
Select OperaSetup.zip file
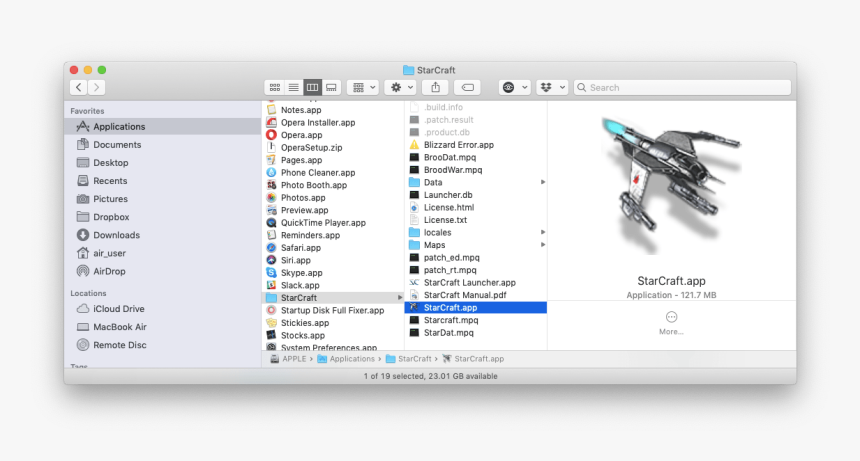pyautogui.click(x=332, y=147)
